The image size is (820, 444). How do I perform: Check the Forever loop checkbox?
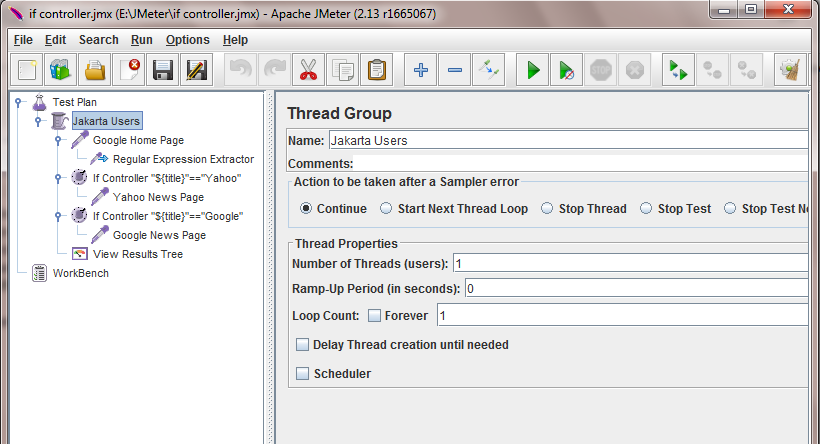[x=374, y=315]
